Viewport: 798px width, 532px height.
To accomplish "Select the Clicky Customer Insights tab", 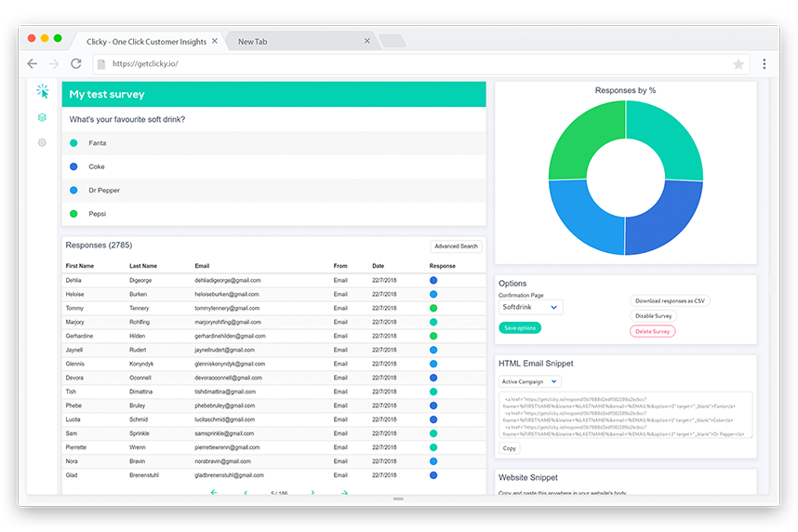I will pos(148,41).
